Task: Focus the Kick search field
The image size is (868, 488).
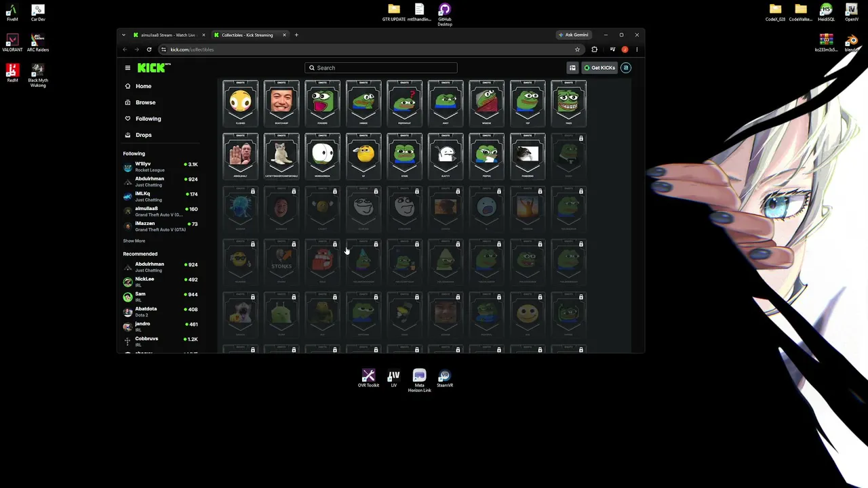Action: click(x=381, y=68)
